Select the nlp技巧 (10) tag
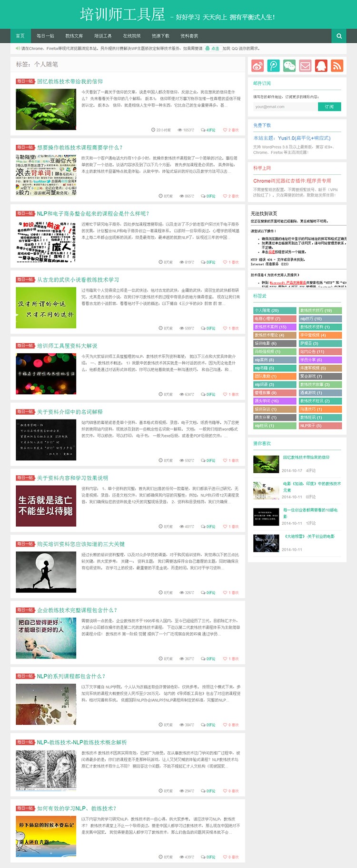357x868 pixels. click(x=320, y=319)
